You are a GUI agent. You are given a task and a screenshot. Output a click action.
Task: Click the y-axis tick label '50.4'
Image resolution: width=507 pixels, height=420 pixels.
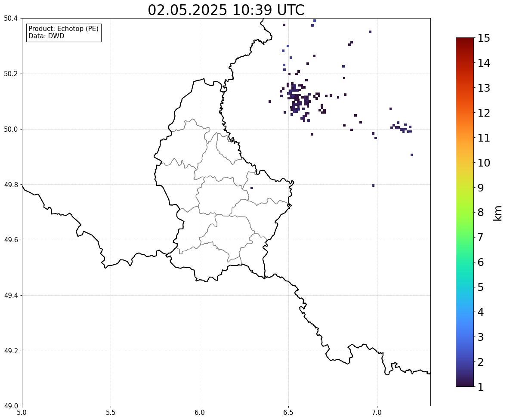(x=10, y=19)
